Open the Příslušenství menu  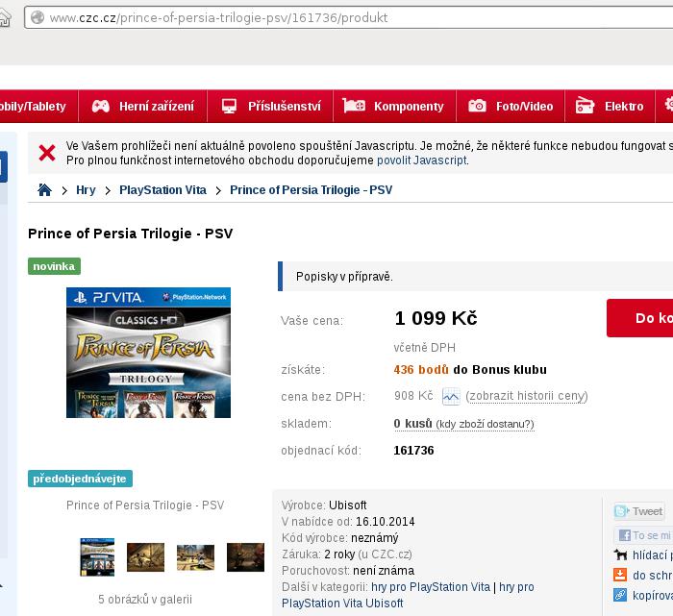tap(270, 106)
